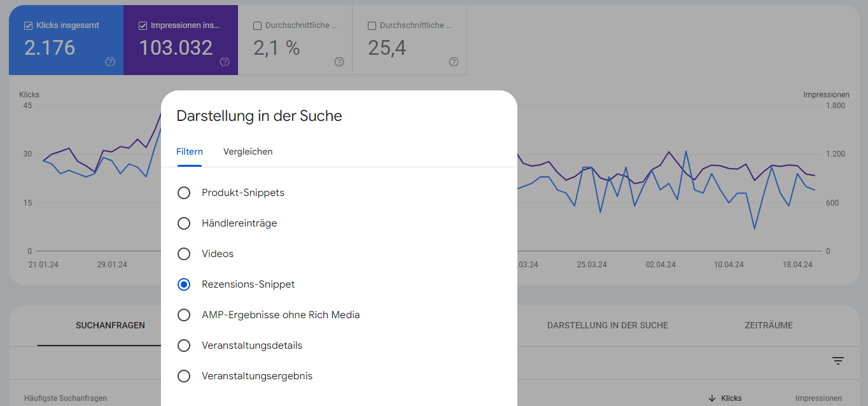Open help tooltip for Klicks insgesamt card
The width and height of the screenshot is (868, 406).
(x=109, y=62)
